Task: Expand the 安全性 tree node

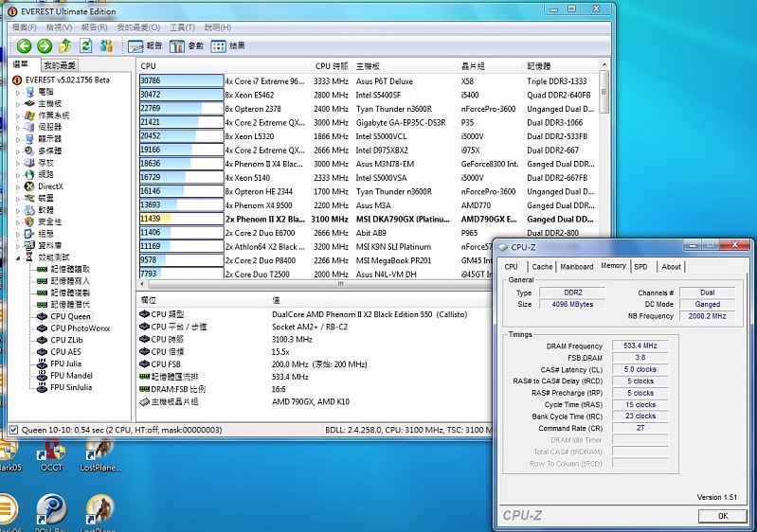Action: click(x=18, y=222)
